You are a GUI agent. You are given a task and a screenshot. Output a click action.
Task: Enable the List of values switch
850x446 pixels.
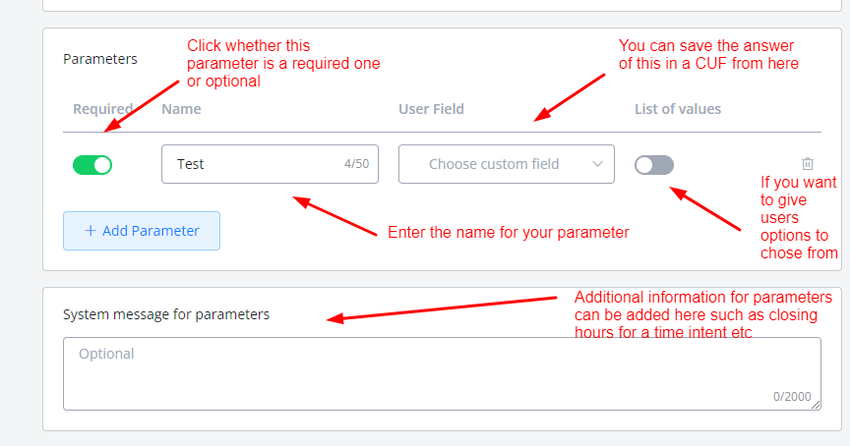(654, 165)
